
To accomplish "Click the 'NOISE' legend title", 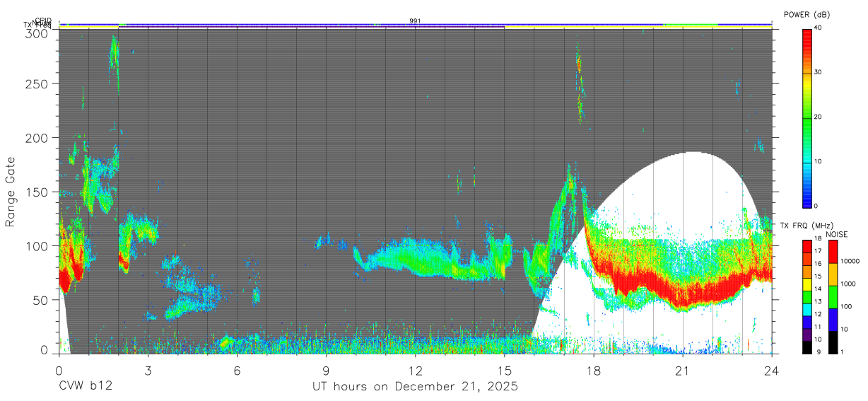I will point(838,234).
